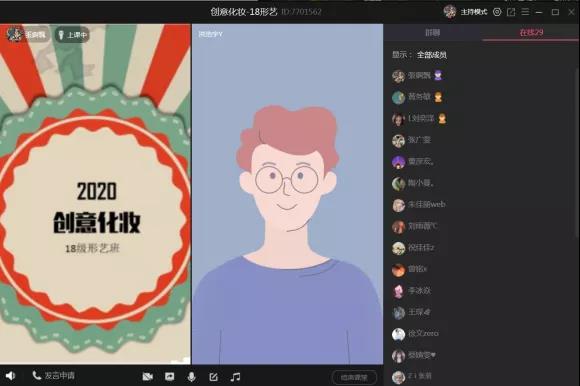Click the purple host badge in member list

[x=438, y=76]
